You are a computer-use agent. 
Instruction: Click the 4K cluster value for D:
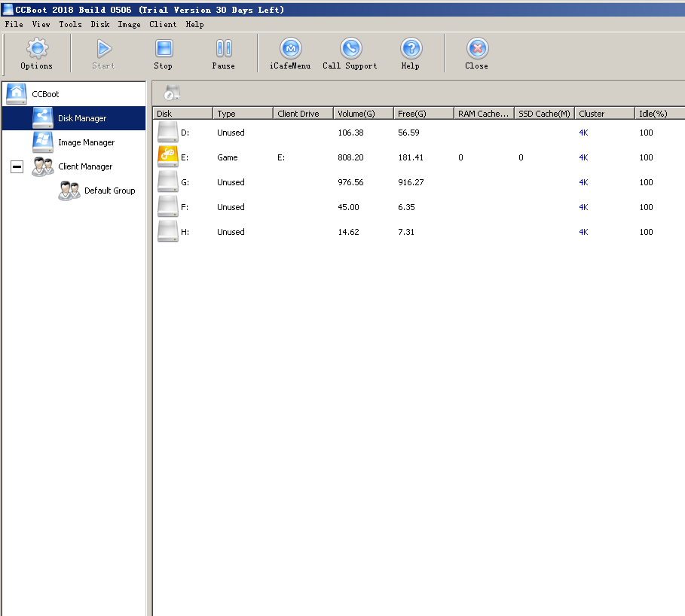583,133
